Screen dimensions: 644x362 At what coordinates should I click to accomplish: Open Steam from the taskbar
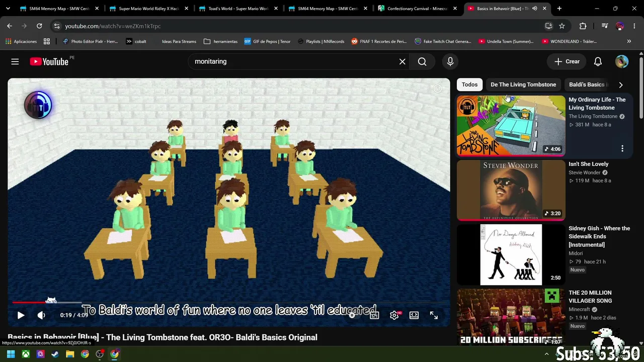(55, 354)
